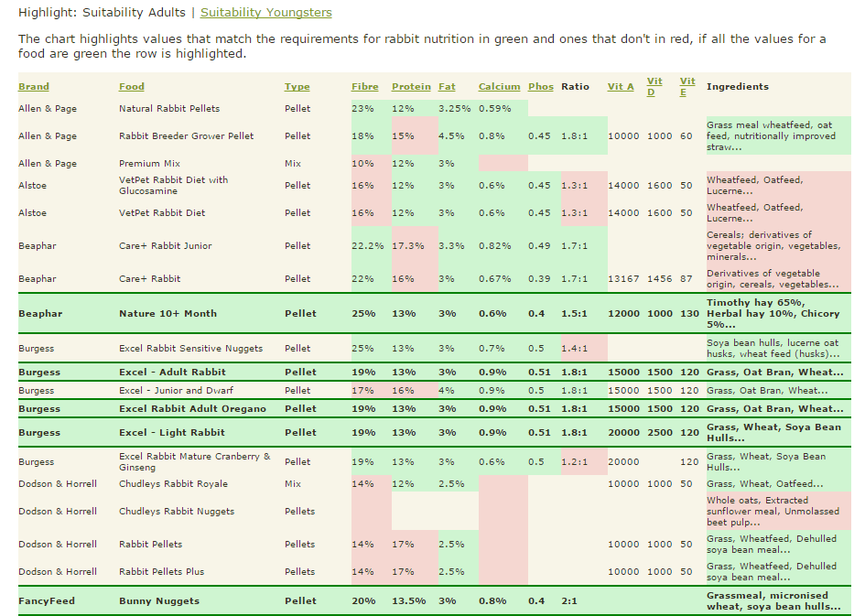Click the 17.3% protein value for Care+ Rabbit Junior
Image resolution: width=865 pixels, height=616 pixels.
click(x=407, y=246)
